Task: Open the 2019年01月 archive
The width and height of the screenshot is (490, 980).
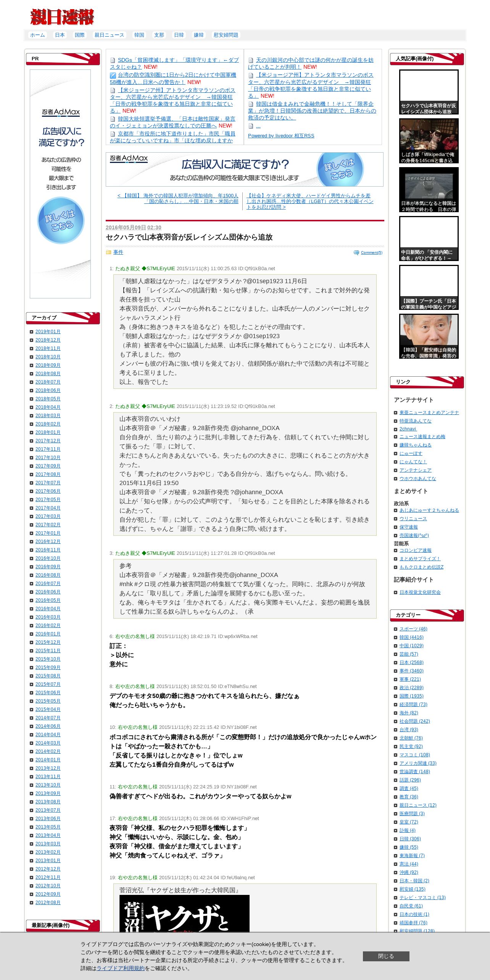Action: [48, 332]
